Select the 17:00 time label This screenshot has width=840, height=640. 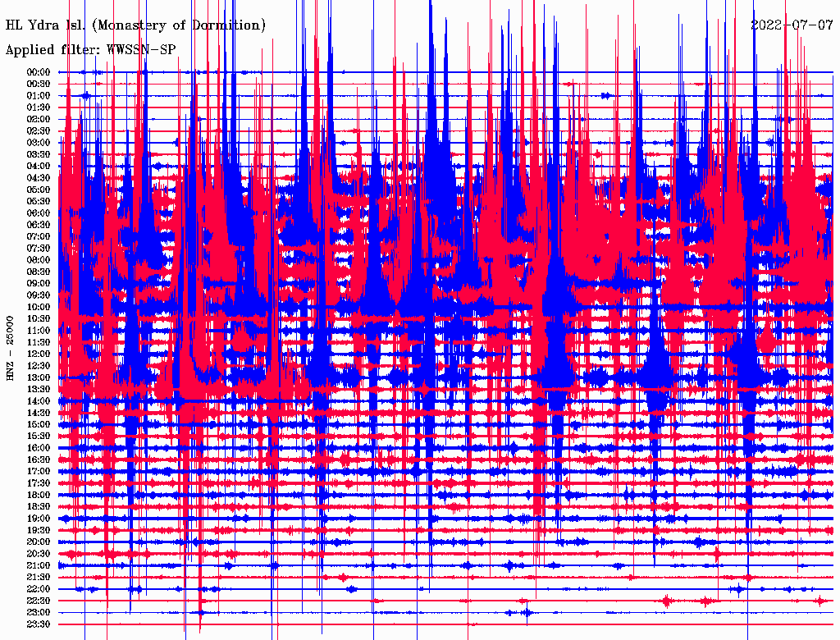click(39, 471)
